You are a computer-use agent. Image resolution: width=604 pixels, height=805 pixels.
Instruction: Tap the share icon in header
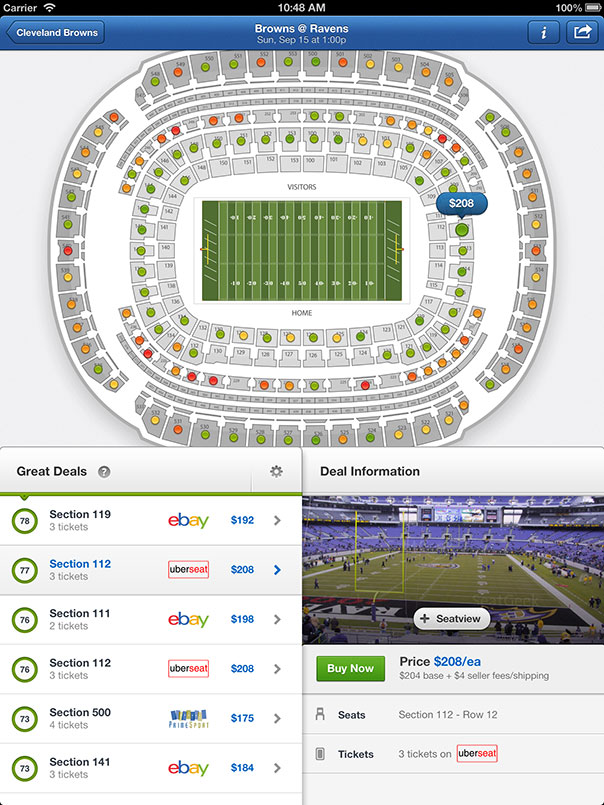pos(580,32)
